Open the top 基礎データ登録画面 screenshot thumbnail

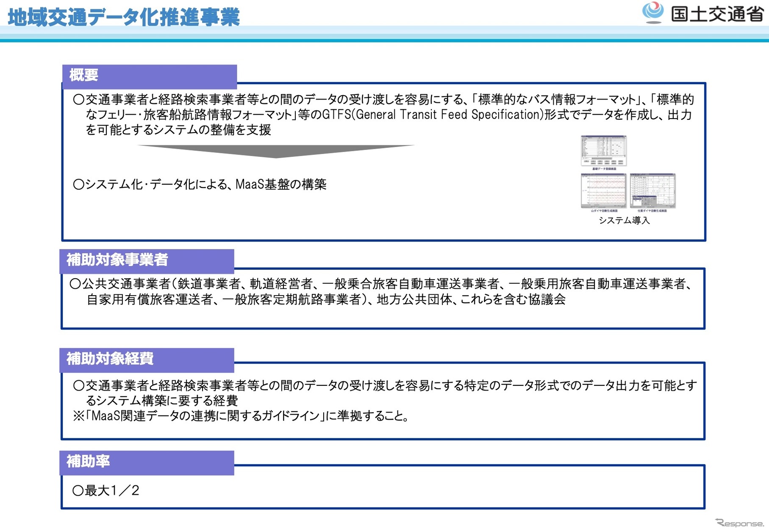(603, 151)
